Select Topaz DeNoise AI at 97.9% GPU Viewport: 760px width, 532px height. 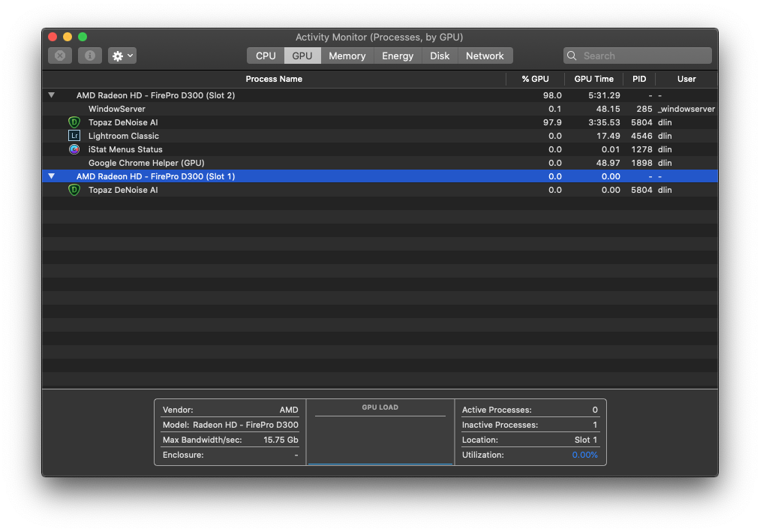point(380,123)
